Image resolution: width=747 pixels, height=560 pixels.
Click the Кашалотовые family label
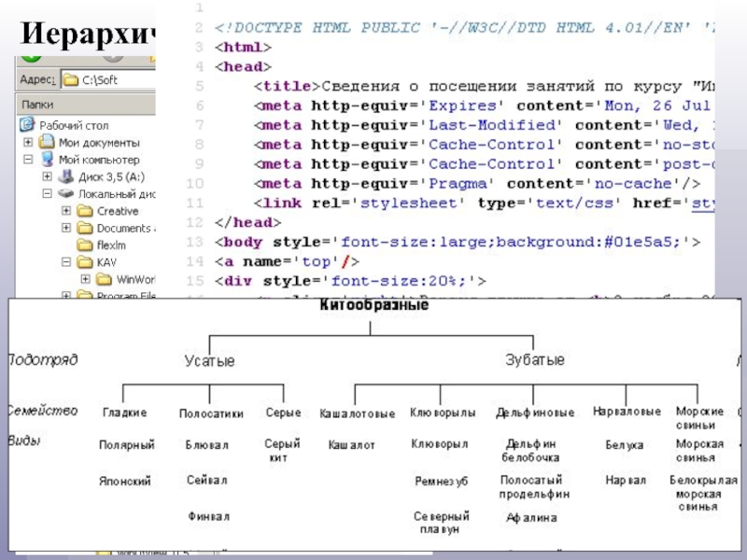358,413
